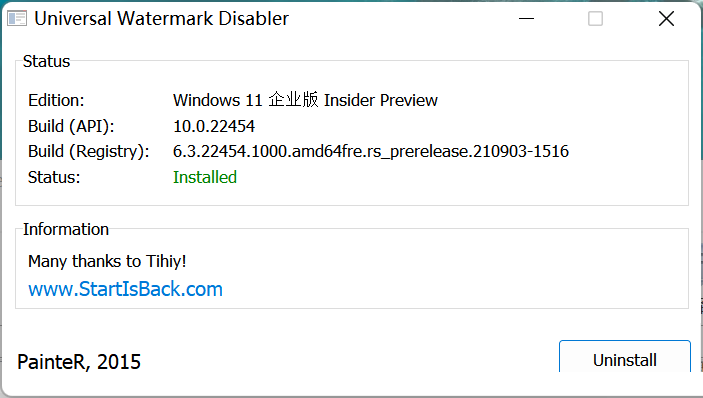Click the Edition: label

(56, 100)
